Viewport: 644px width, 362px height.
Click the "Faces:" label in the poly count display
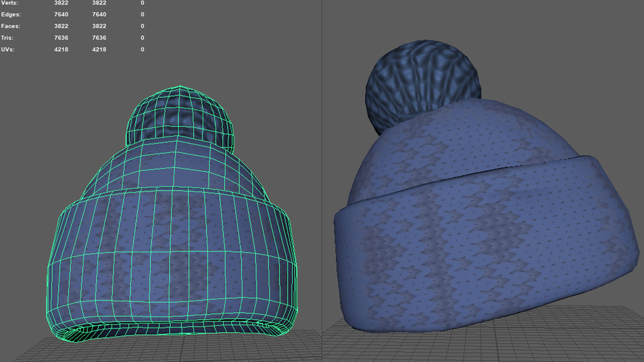[10, 26]
